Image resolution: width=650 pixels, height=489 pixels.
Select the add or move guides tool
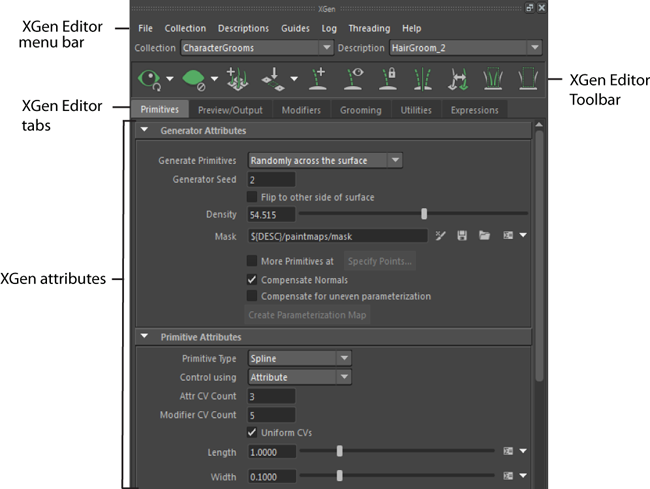[238, 79]
